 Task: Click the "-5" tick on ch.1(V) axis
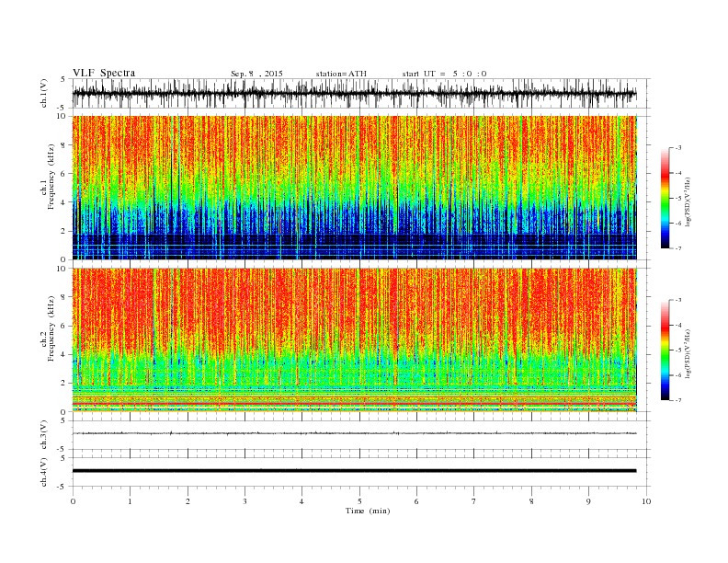tap(62, 109)
